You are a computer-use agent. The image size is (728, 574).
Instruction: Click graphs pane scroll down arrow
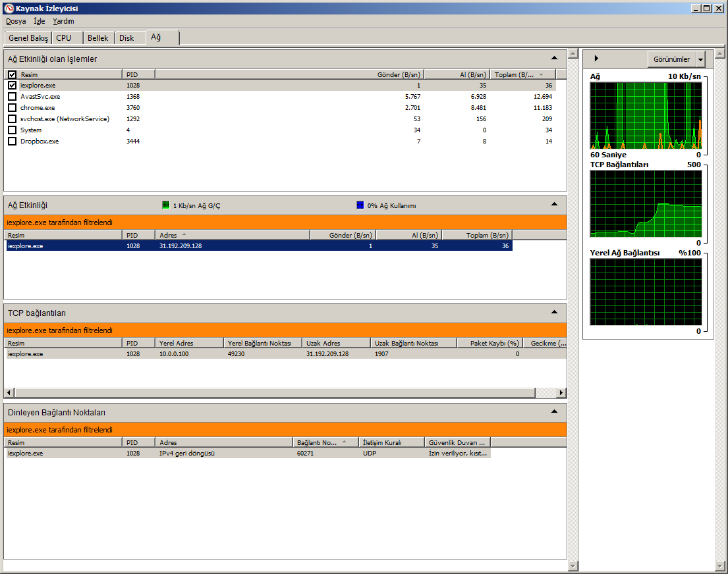coord(720,565)
